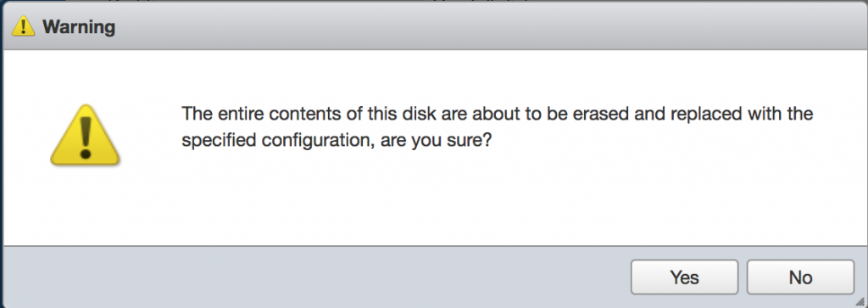The height and width of the screenshot is (308, 868).
Task: Click the exclamation mark inside large triangle
Action: 85,137
